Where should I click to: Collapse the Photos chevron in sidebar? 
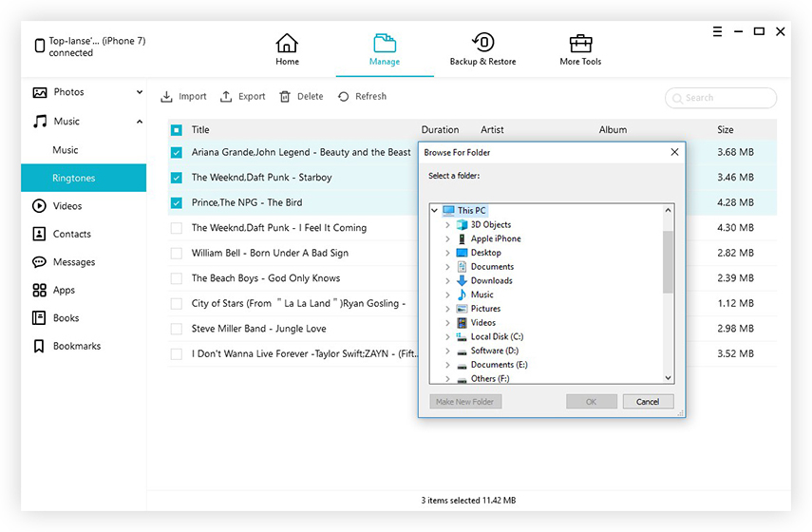coord(140,92)
